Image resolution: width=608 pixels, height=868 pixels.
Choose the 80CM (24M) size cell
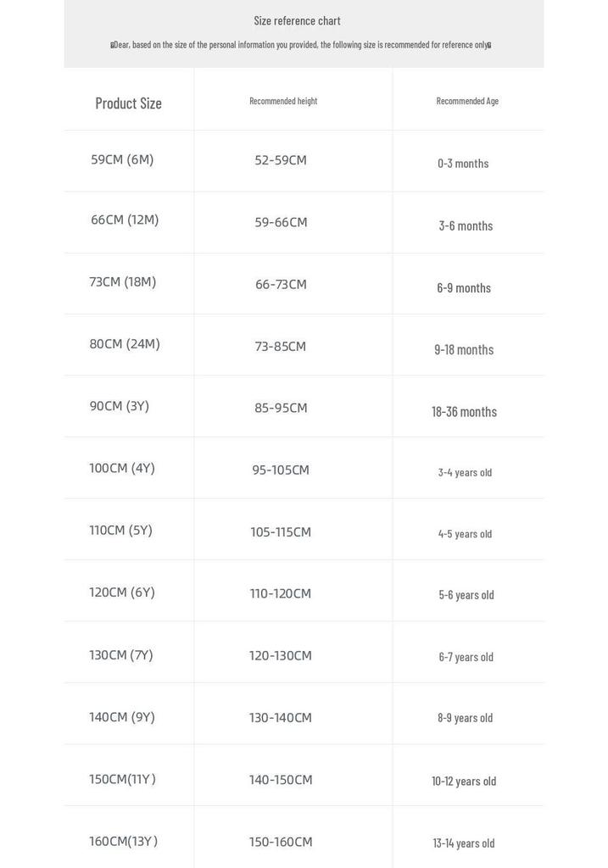click(x=125, y=344)
